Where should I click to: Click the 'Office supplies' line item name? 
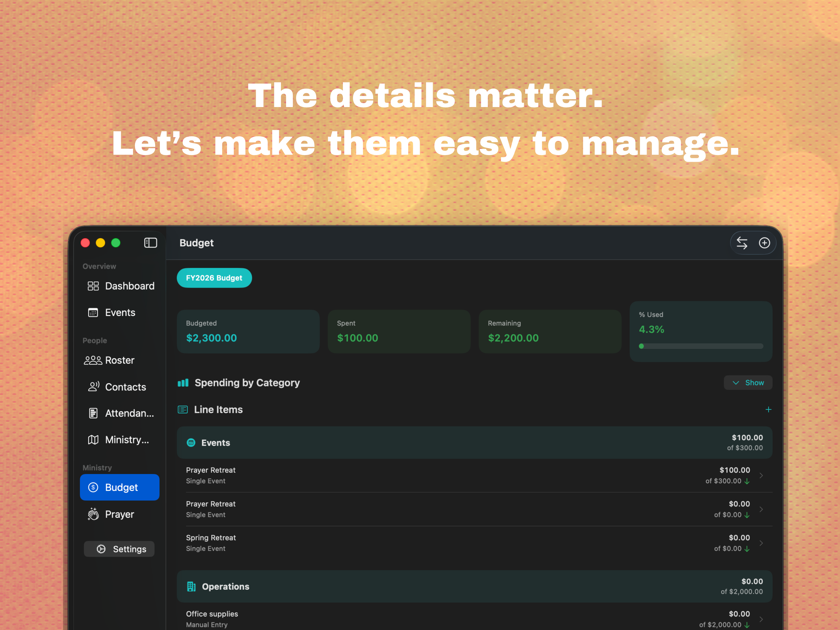point(212,614)
